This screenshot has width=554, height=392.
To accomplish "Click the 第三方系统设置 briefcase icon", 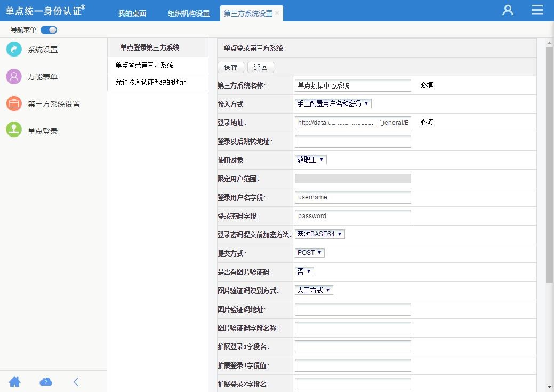I will [14, 103].
